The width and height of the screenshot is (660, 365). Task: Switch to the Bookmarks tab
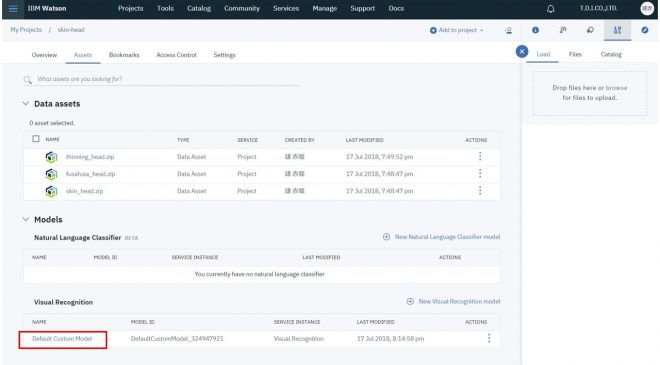coord(124,55)
